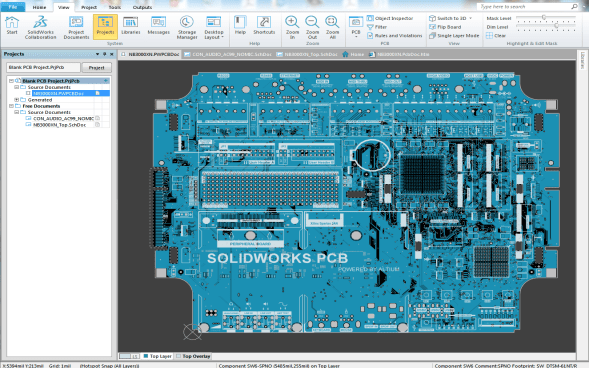589x368 pixels.
Task: Switch to the Outputs ribbon tab
Action: 142,7
